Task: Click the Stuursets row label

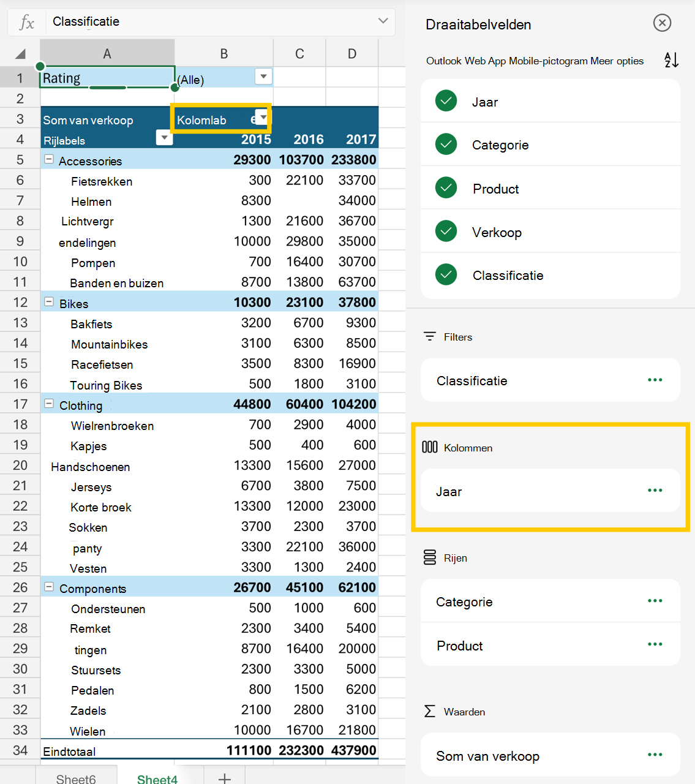Action: pos(96,670)
